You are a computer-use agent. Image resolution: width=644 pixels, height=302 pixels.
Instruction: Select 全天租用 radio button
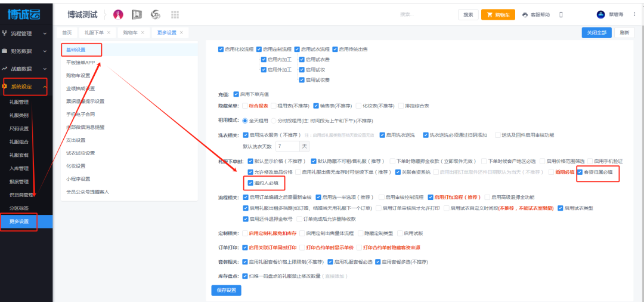pyautogui.click(x=245, y=121)
